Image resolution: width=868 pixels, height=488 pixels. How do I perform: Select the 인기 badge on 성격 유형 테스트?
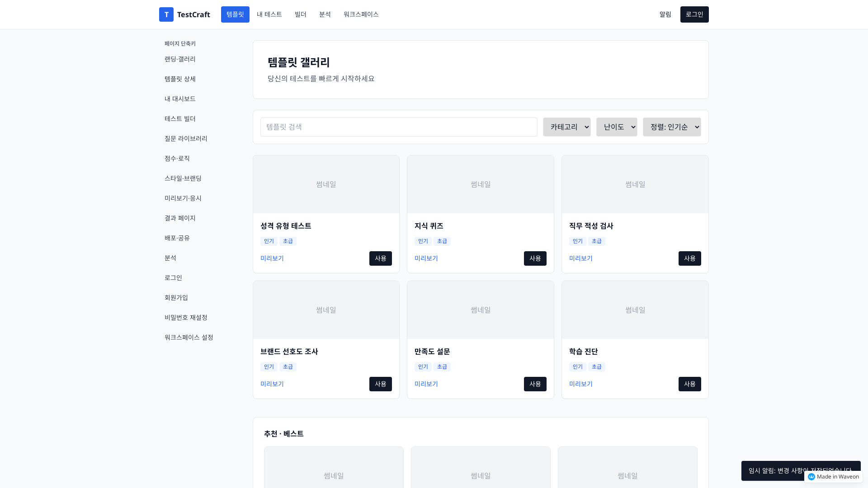[269, 241]
